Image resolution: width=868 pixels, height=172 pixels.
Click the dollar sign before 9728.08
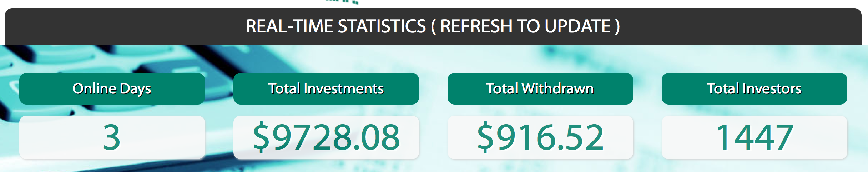pyautogui.click(x=261, y=137)
